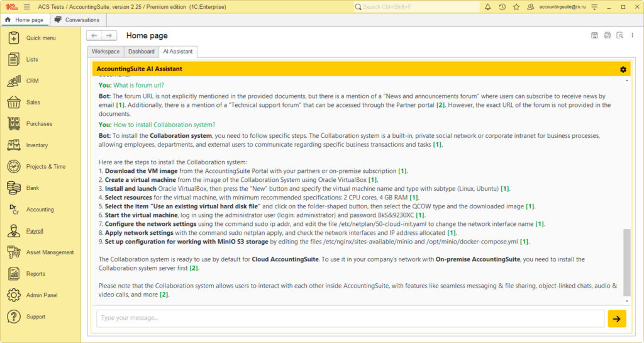The image size is (644, 343).
Task: Open favorites star in title bar
Action: tap(516, 7)
